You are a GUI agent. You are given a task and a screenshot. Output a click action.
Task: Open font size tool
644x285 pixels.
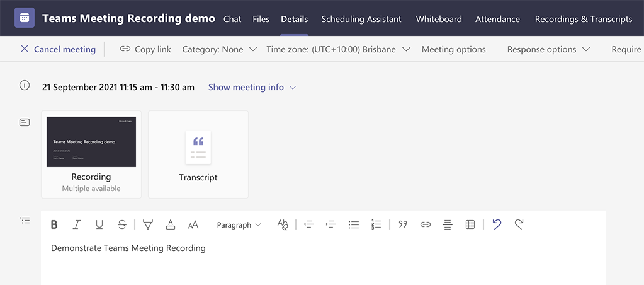pos(193,224)
